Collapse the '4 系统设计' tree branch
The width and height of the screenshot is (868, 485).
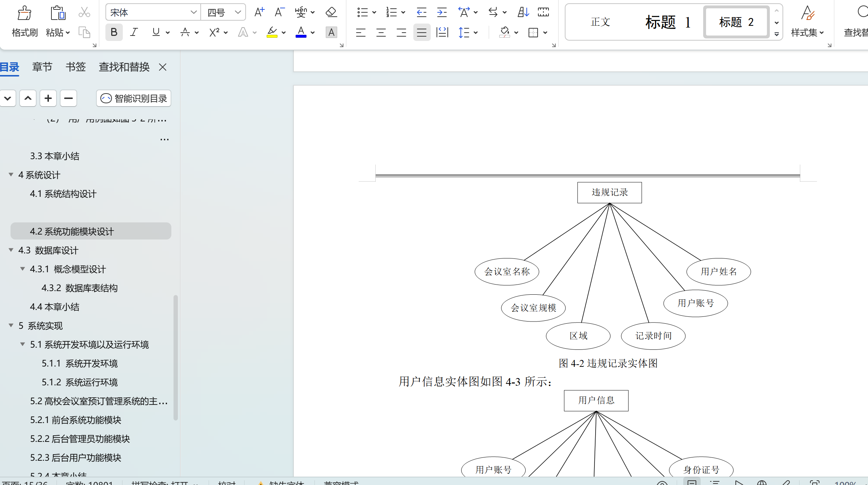tap(11, 175)
